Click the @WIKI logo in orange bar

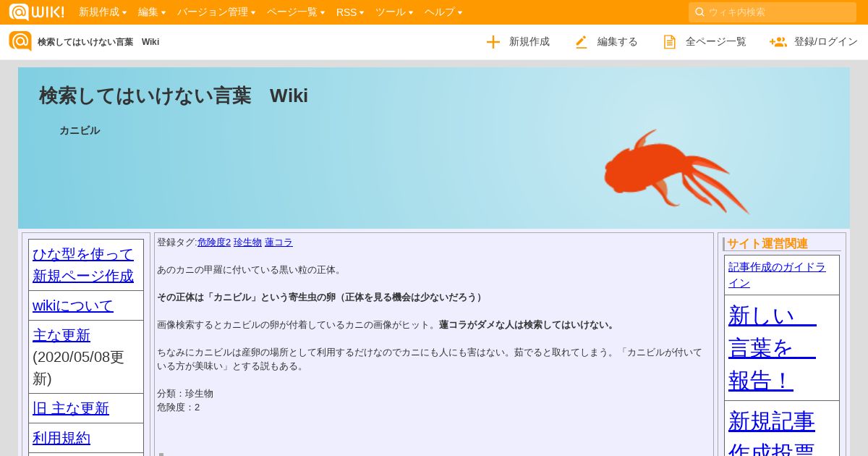(x=36, y=12)
